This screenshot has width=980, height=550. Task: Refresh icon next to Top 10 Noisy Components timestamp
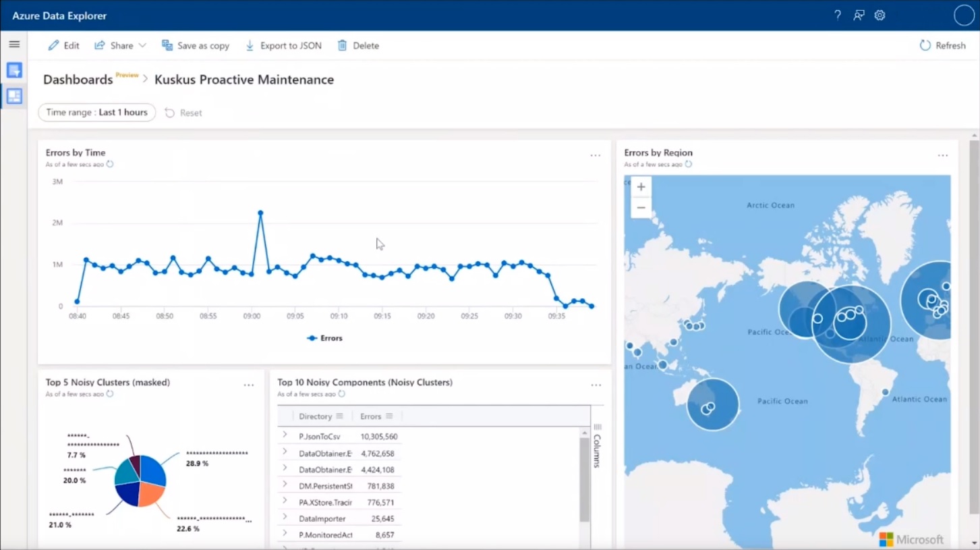341,393
